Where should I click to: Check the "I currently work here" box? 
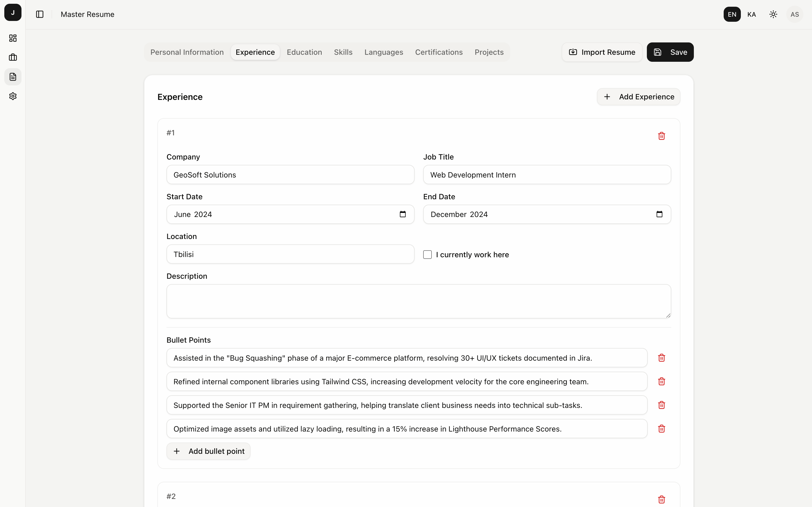coord(427,255)
